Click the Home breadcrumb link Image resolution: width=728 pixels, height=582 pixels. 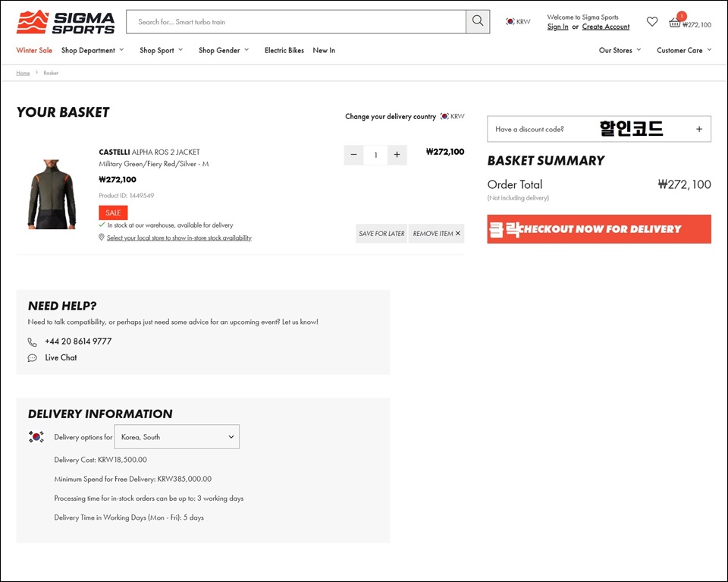click(23, 73)
